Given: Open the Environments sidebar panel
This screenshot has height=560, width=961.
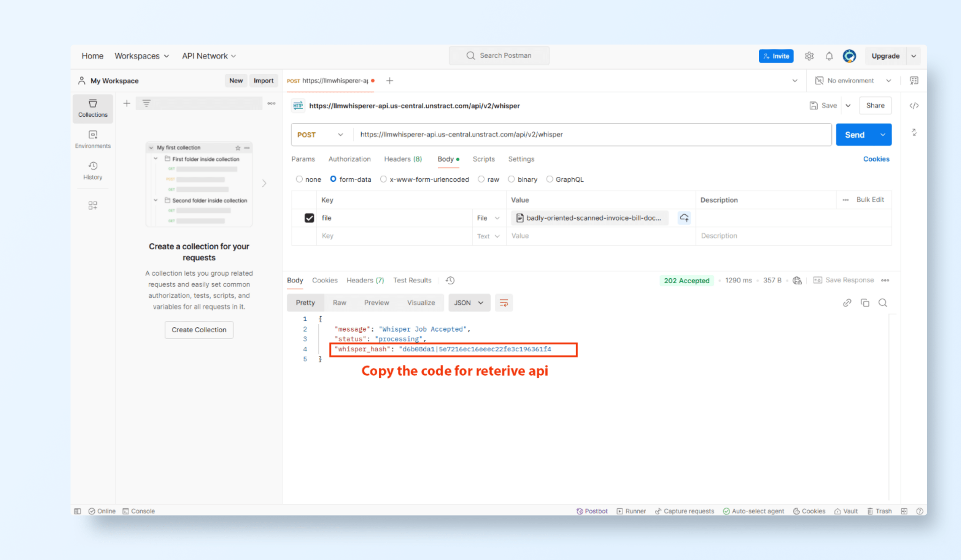Looking at the screenshot, I should pyautogui.click(x=92, y=139).
